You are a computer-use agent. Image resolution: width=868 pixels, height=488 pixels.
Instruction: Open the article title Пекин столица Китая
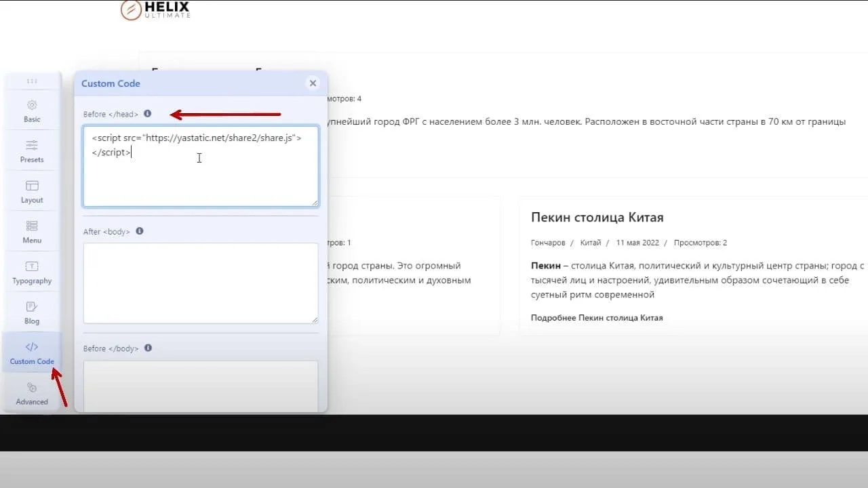[x=597, y=218]
